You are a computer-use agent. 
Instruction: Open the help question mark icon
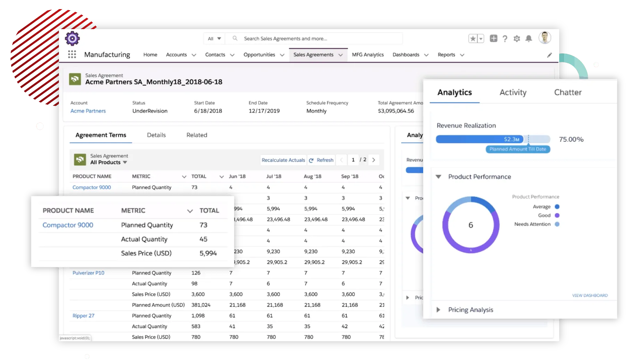click(x=505, y=38)
